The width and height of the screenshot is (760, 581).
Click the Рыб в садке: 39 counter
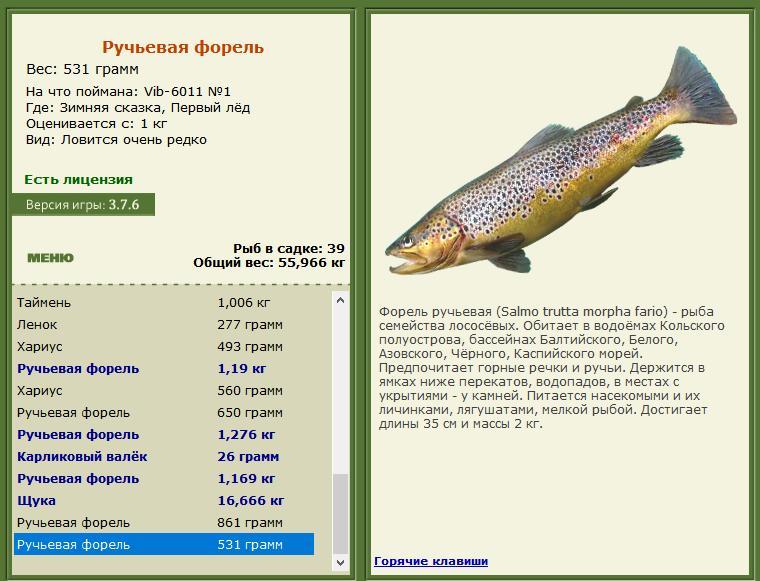tap(289, 249)
